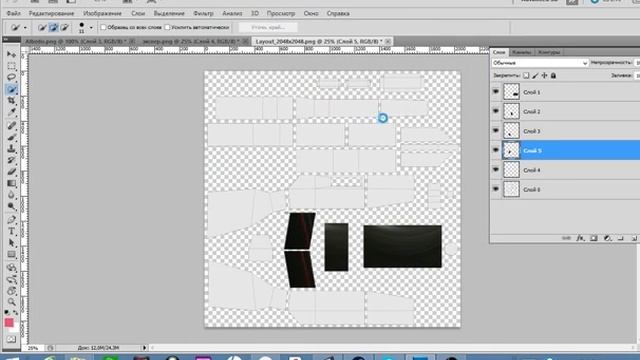Click Subtract from selection mode icon
The width and height of the screenshot is (640, 360).
[64, 28]
